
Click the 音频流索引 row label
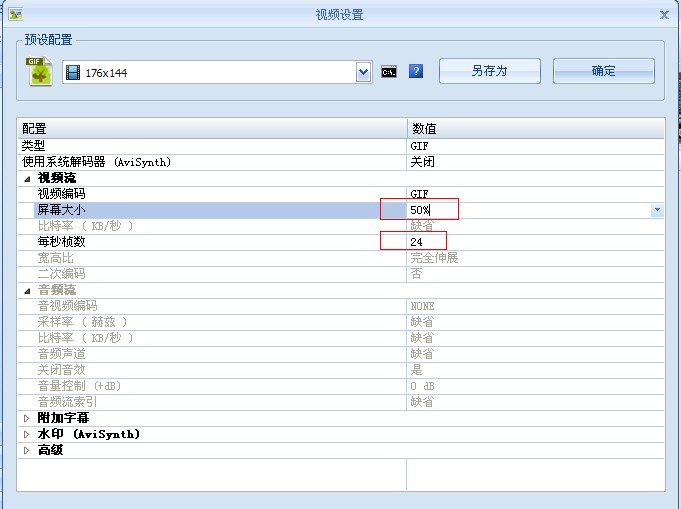[x=67, y=402]
